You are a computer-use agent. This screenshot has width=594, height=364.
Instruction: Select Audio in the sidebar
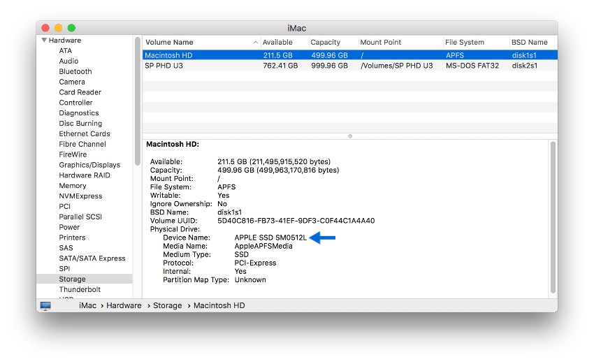click(x=68, y=61)
